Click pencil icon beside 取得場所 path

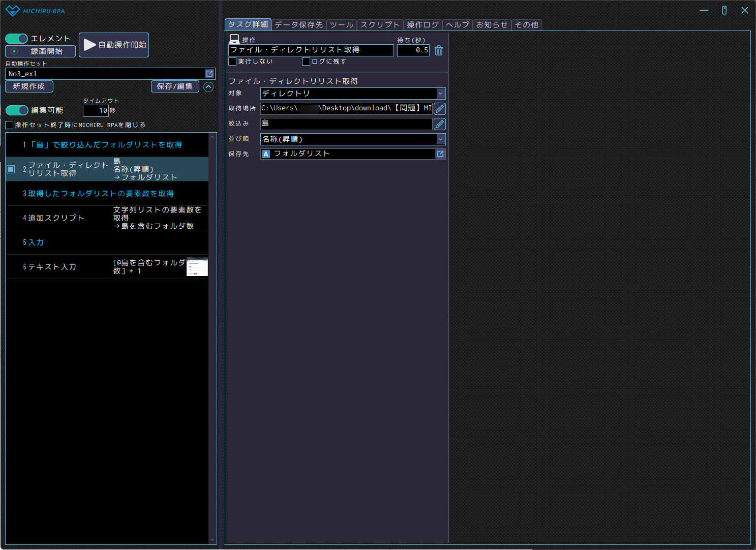tap(440, 109)
